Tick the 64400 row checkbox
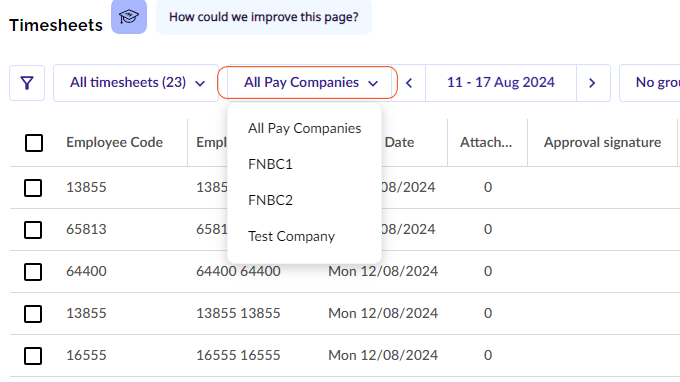680x382 pixels. (33, 272)
